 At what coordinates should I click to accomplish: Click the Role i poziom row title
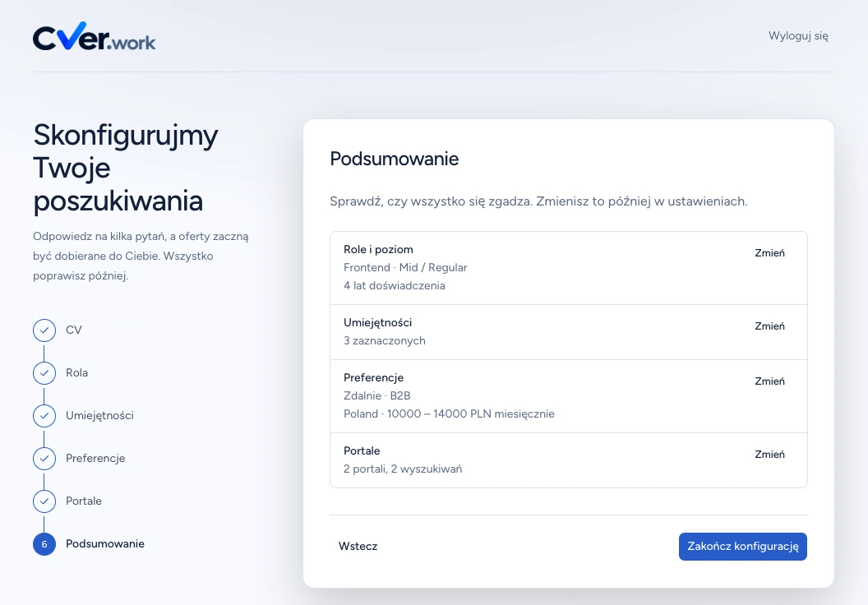click(378, 249)
